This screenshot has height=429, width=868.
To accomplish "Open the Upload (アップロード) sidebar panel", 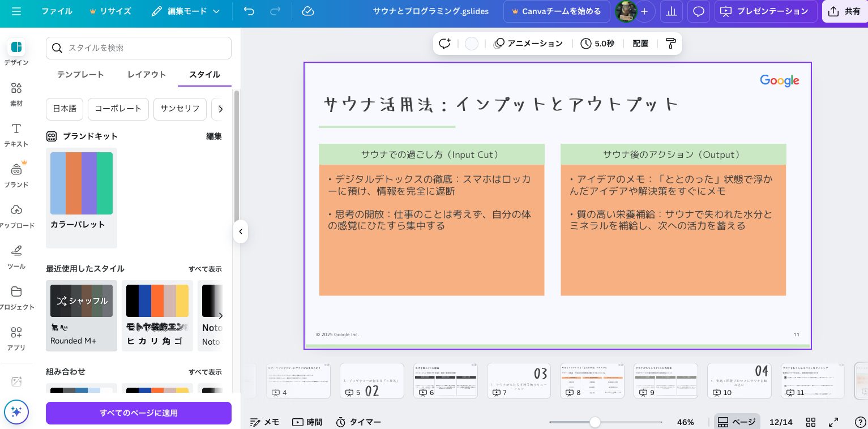I will click(16, 216).
